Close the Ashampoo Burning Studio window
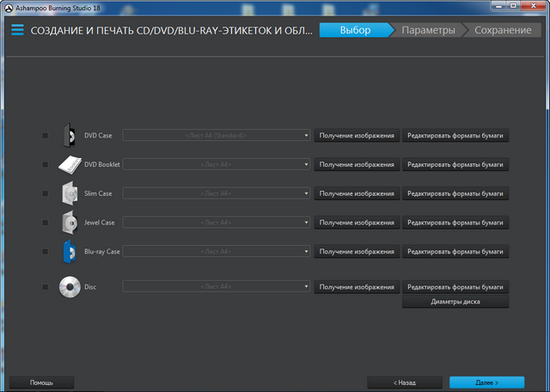 [533, 6]
